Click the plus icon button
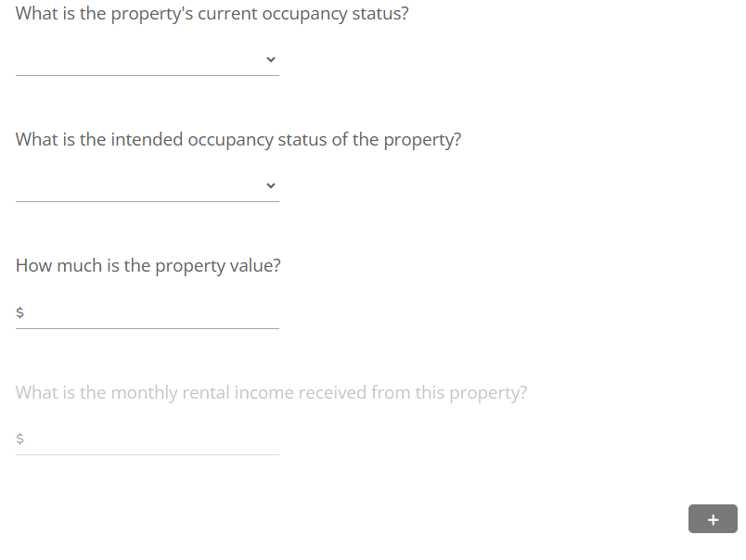This screenshot has height=560, width=746. click(x=713, y=519)
